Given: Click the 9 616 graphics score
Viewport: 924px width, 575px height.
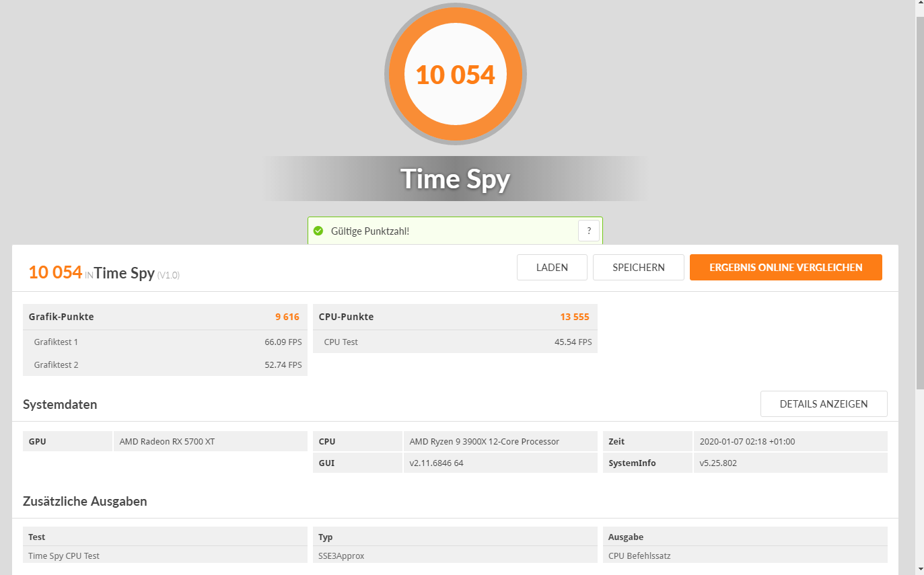Looking at the screenshot, I should click(x=287, y=317).
